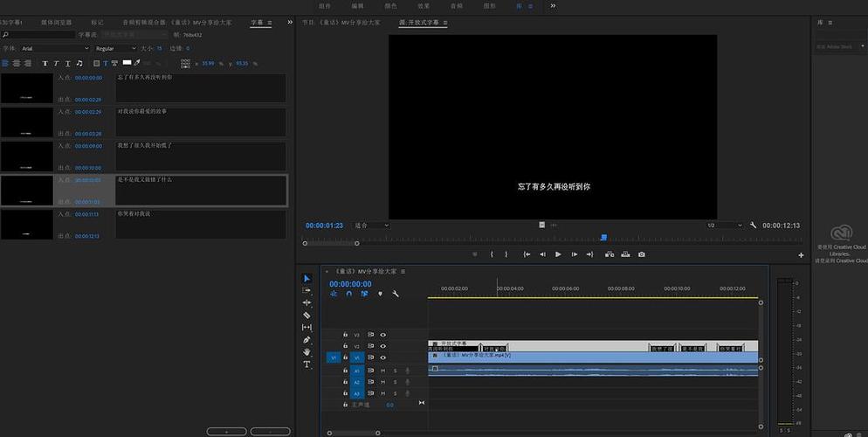
Task: Open Program monitor tab
Action: (x=341, y=23)
